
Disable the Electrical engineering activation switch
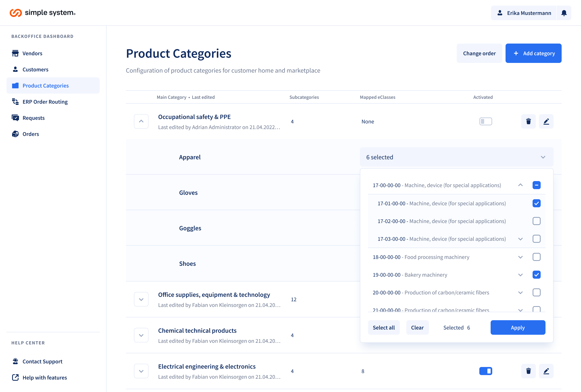click(x=486, y=371)
